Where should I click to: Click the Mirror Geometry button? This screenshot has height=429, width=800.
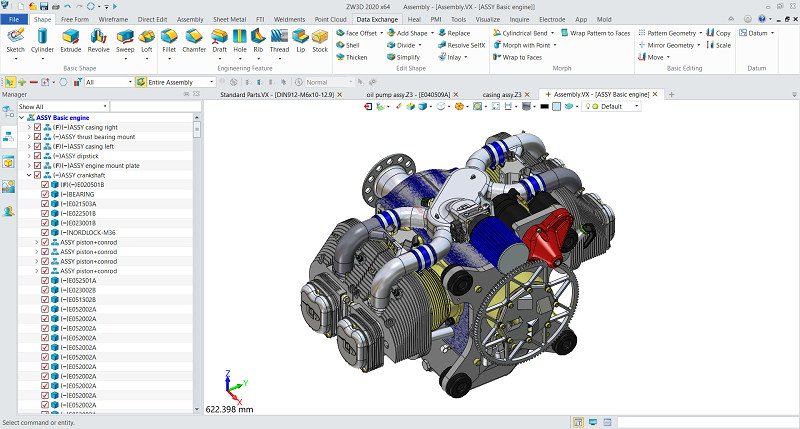[x=670, y=45]
